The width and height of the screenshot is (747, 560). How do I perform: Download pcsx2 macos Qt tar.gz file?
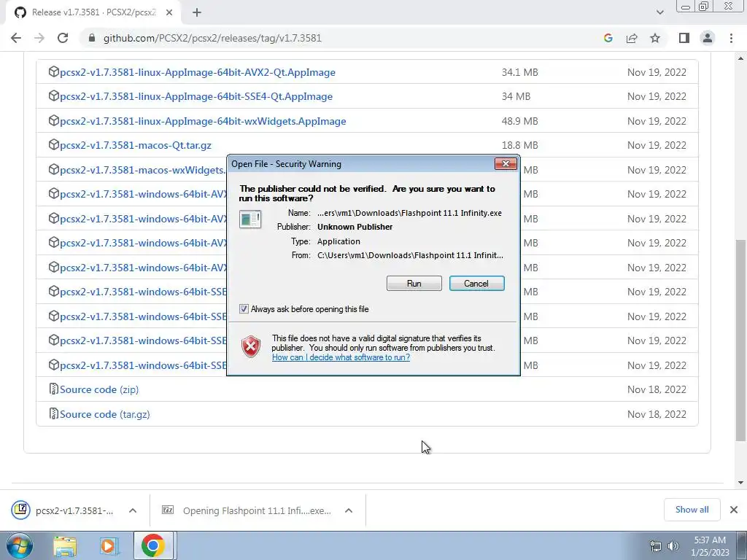136,145
